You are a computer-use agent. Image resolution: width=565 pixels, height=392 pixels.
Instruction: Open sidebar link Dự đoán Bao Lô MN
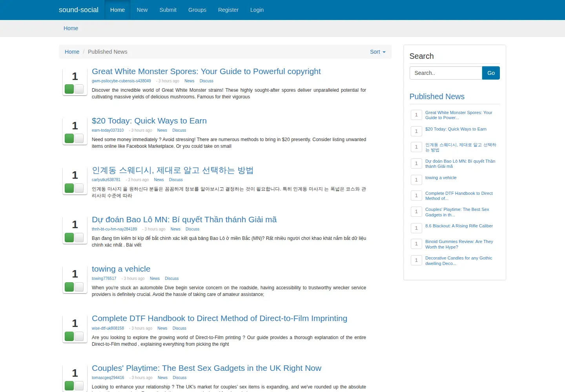pos(460,163)
